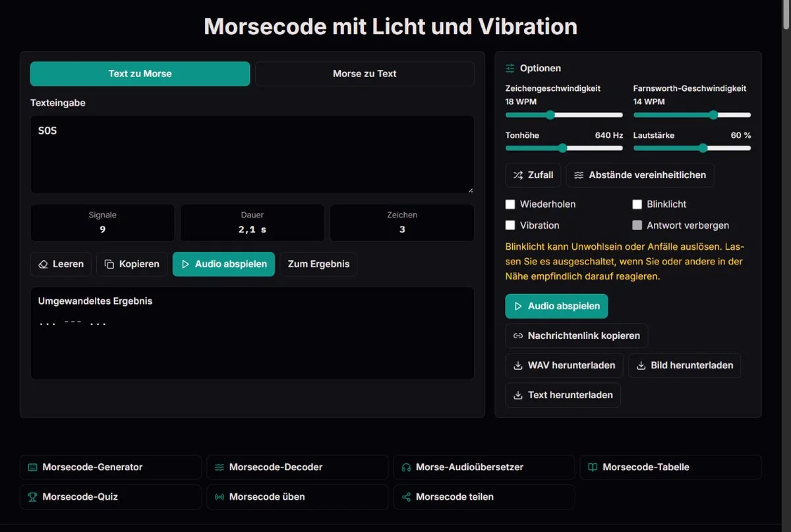This screenshot has width=791, height=532.
Task: Click the eraser icon on Leeren
Action: 44,264
